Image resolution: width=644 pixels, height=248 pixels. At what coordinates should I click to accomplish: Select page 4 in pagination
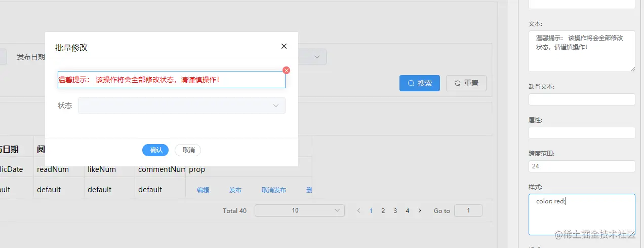tap(408, 210)
